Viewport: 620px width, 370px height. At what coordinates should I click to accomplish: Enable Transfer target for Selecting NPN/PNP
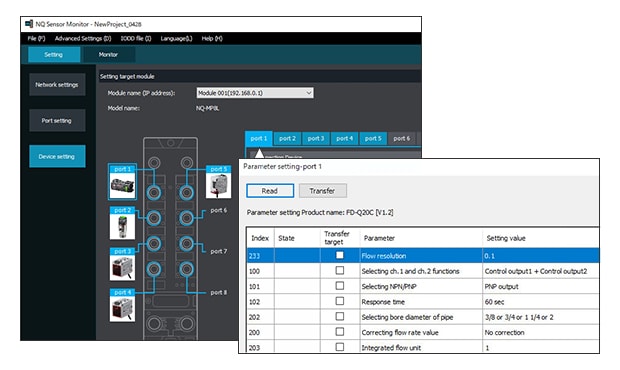tap(340, 286)
